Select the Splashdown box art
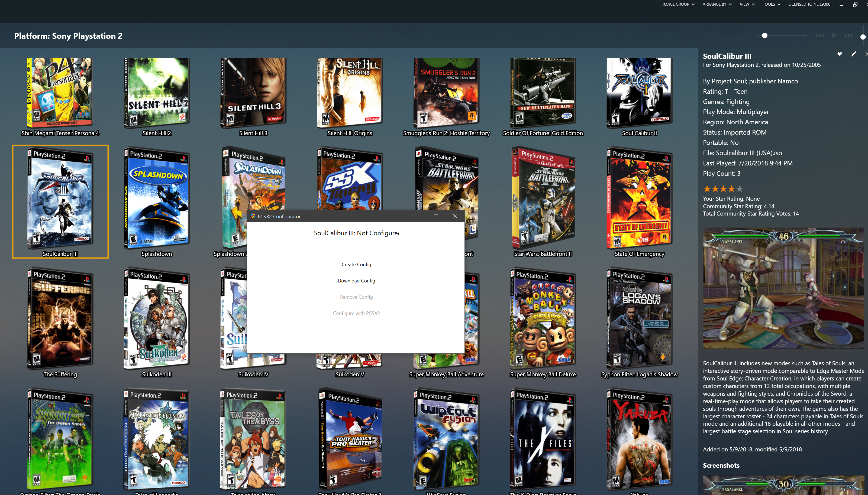The height and width of the screenshot is (495, 868). pos(156,198)
